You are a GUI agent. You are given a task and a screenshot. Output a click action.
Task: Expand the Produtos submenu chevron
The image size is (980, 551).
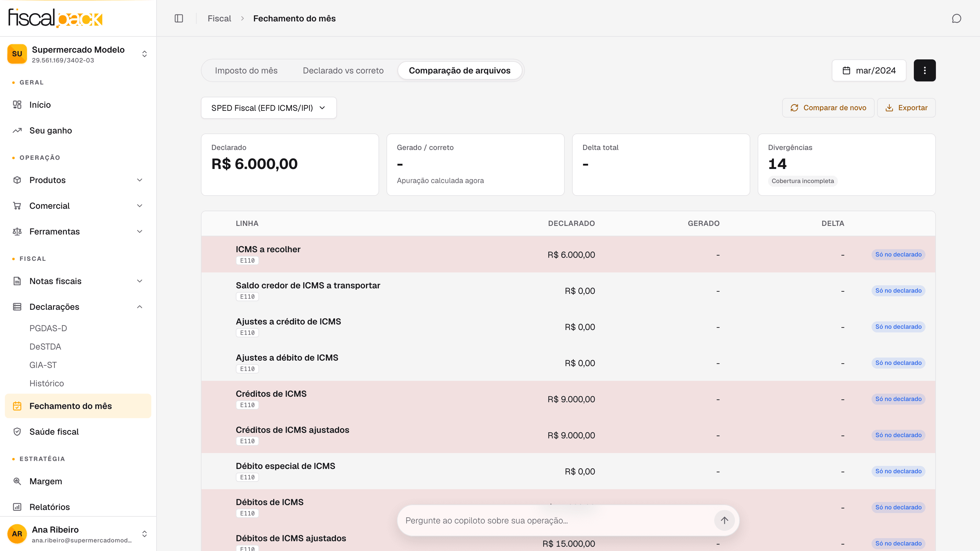click(x=140, y=180)
